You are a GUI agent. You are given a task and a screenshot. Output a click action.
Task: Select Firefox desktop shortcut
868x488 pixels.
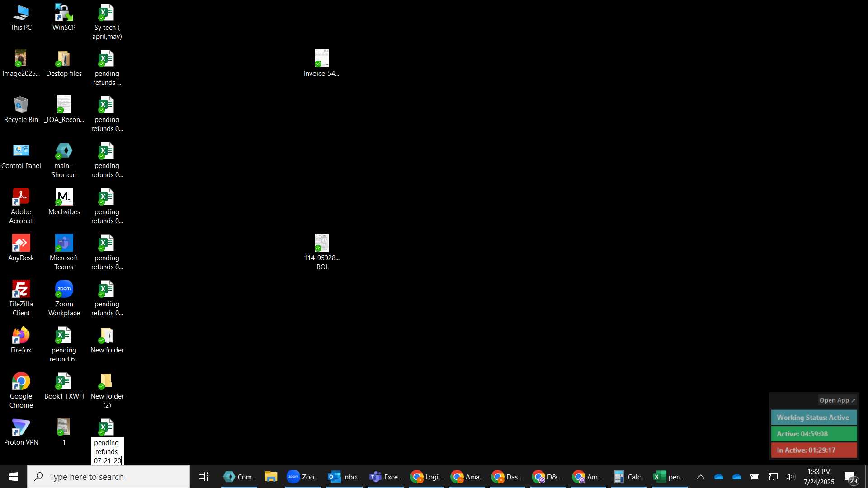21,340
